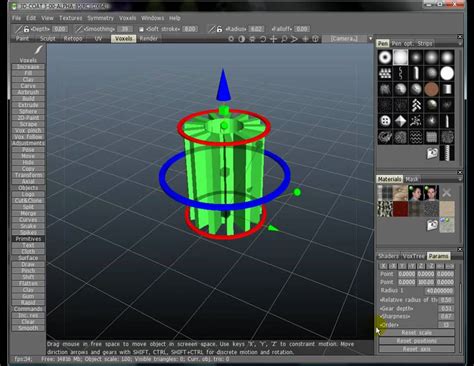The width and height of the screenshot is (474, 366).
Task: Open the Pen panel options arrow
Action: pos(460,44)
